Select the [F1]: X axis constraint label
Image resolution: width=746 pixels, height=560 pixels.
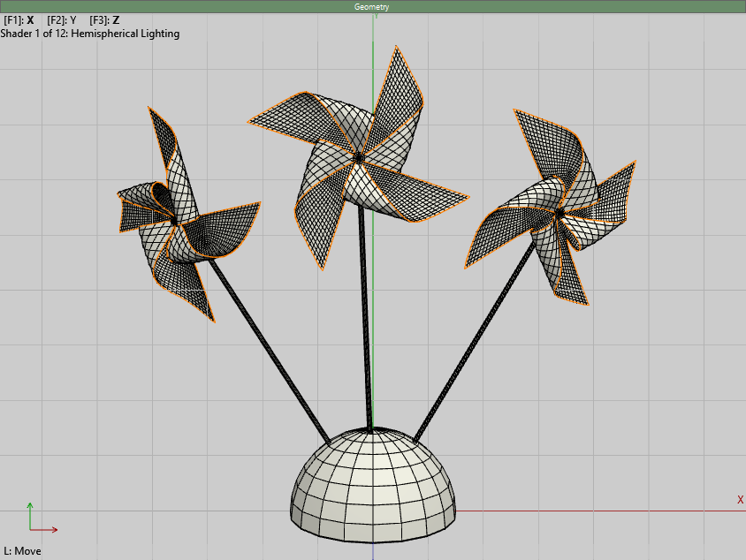[19, 20]
